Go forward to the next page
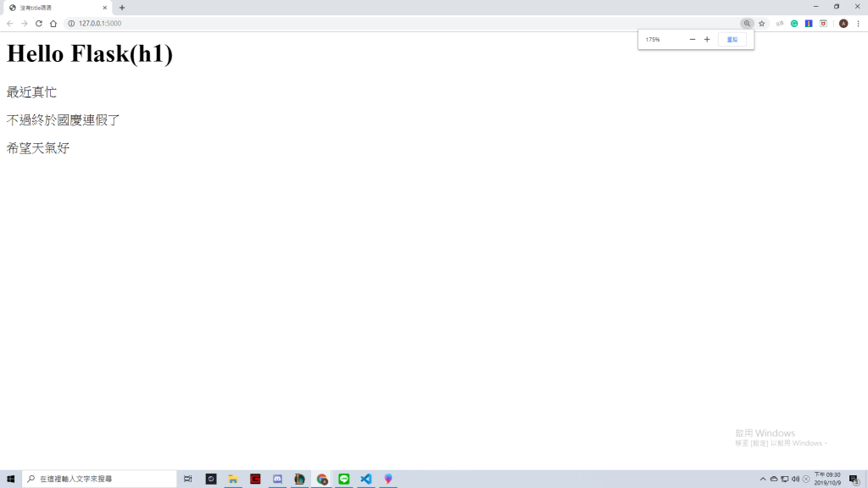Image resolution: width=868 pixels, height=488 pixels. tap(25, 23)
